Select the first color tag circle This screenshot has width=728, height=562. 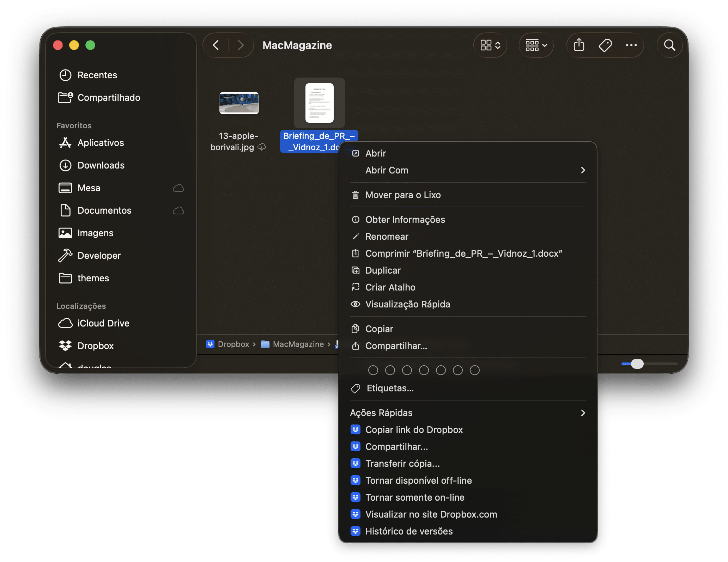[x=373, y=370]
